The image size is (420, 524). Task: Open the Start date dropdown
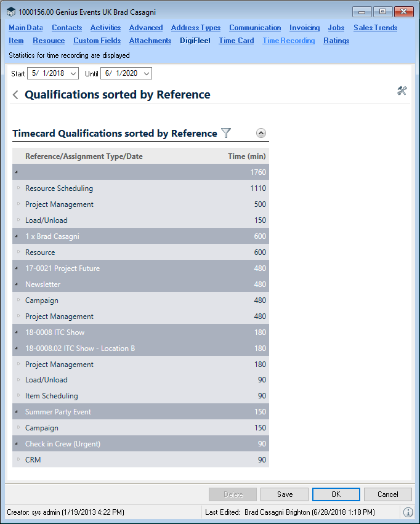(x=73, y=74)
